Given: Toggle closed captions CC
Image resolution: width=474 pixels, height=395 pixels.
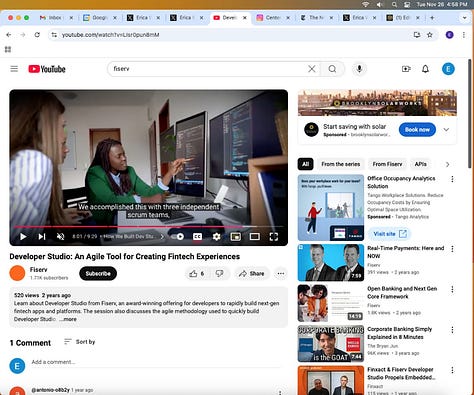Looking at the screenshot, I should [x=197, y=237].
